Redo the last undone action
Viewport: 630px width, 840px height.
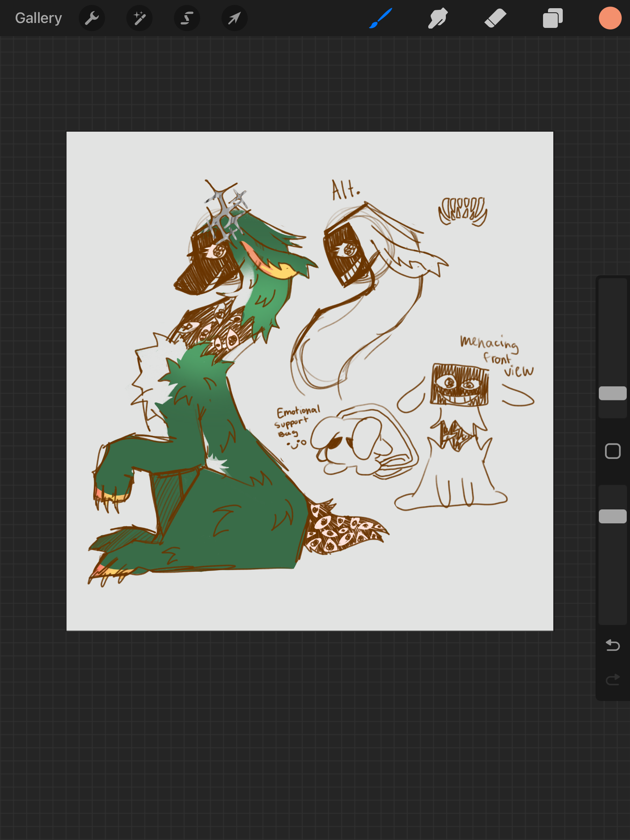[612, 680]
